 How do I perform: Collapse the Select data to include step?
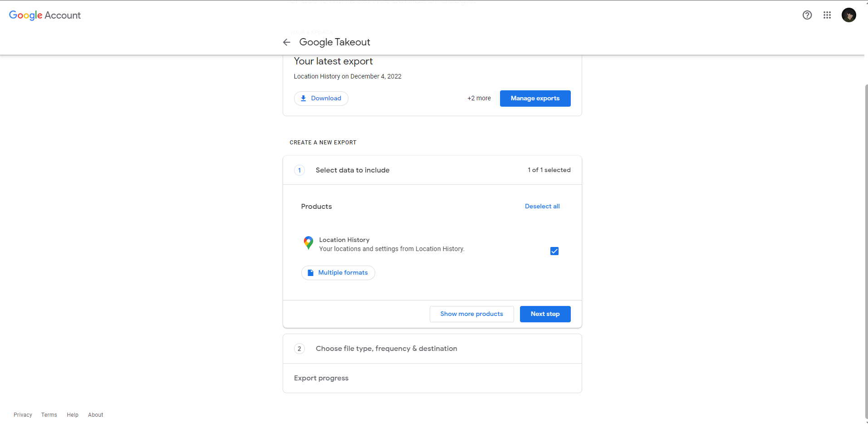pos(432,170)
